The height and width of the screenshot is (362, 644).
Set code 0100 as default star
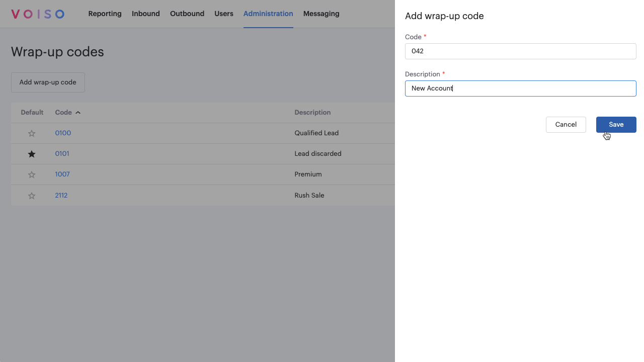(32, 133)
